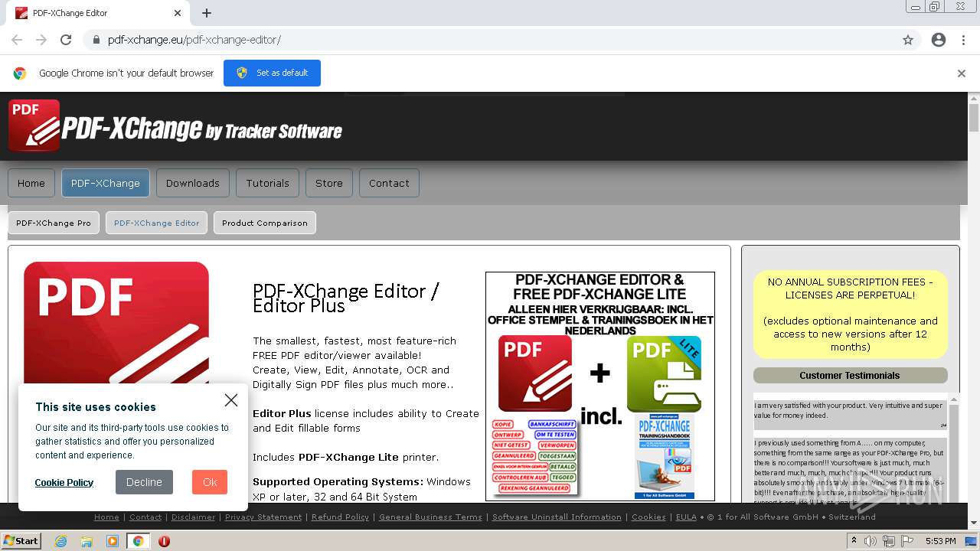Click scrollbar up arrow at top

point(974,98)
